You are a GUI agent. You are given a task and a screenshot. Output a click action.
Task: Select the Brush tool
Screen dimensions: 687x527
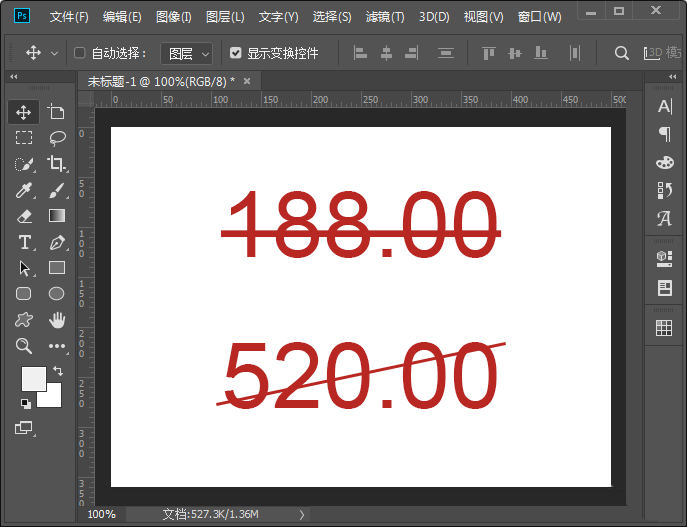(57, 190)
